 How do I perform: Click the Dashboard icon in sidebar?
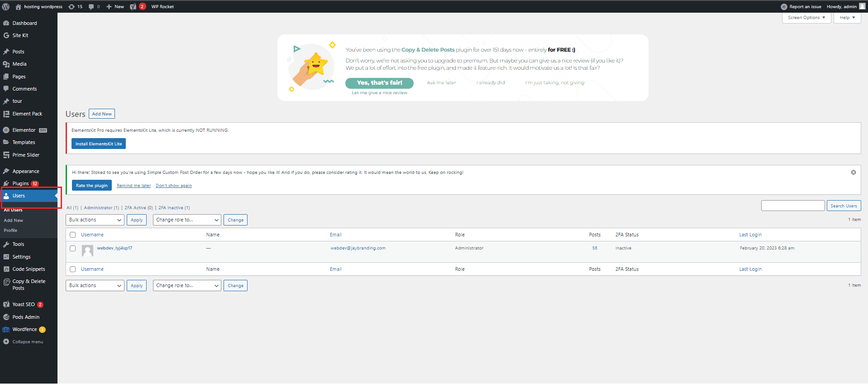6,23
